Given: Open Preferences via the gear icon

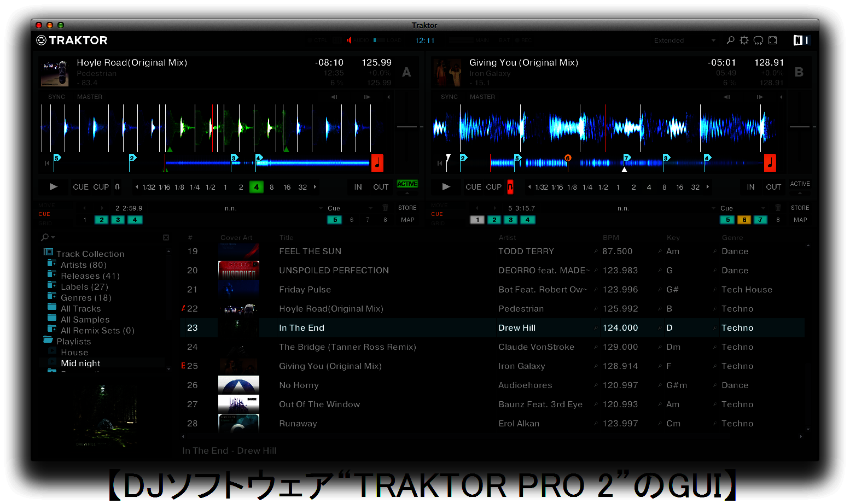Looking at the screenshot, I should pos(744,40).
